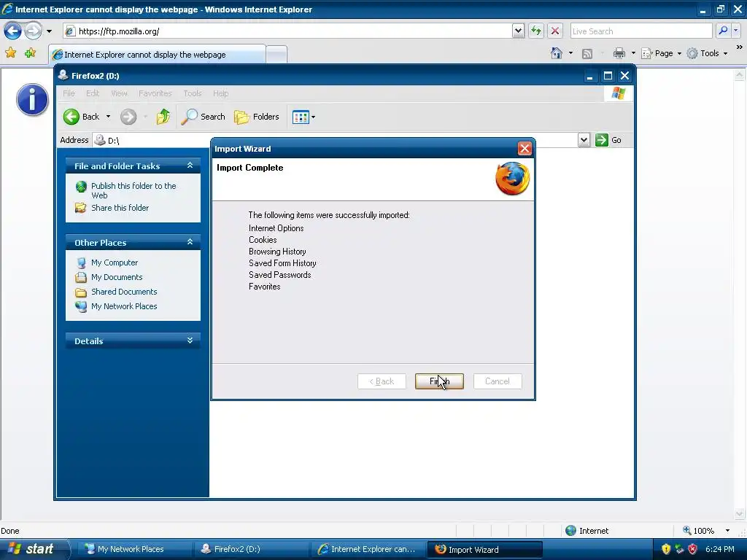Click the IE Refresh button
The width and height of the screenshot is (747, 560).
tap(536, 31)
